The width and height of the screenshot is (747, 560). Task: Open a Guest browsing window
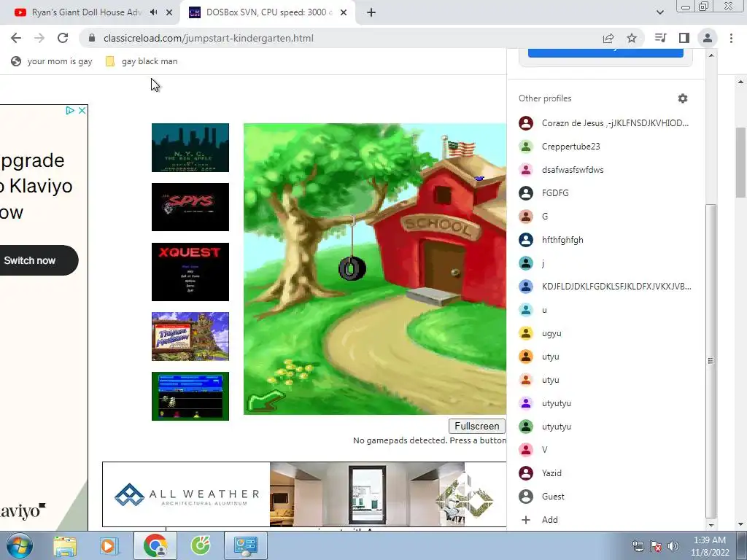click(605, 496)
